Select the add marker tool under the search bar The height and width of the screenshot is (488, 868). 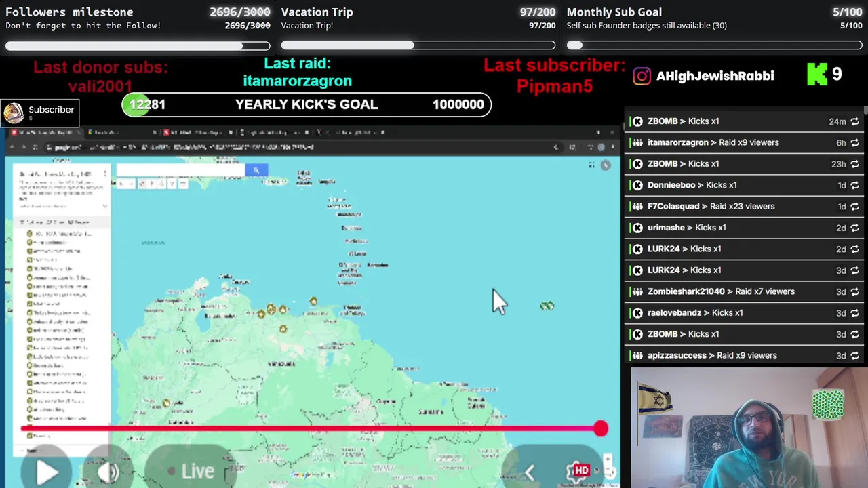pyautogui.click(x=151, y=184)
